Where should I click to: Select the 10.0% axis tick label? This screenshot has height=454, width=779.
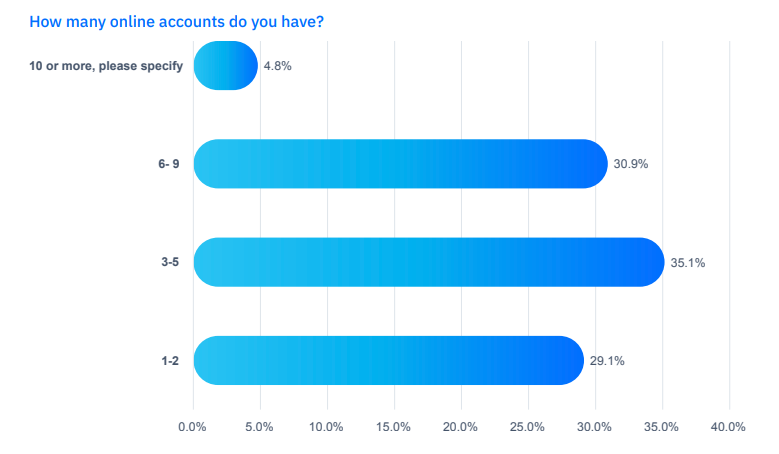[326, 428]
